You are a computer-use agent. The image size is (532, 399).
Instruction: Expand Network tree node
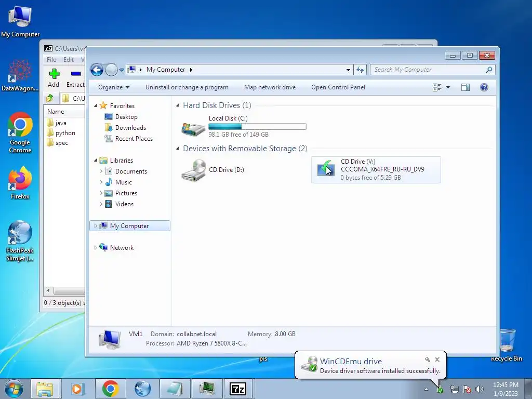tap(96, 248)
